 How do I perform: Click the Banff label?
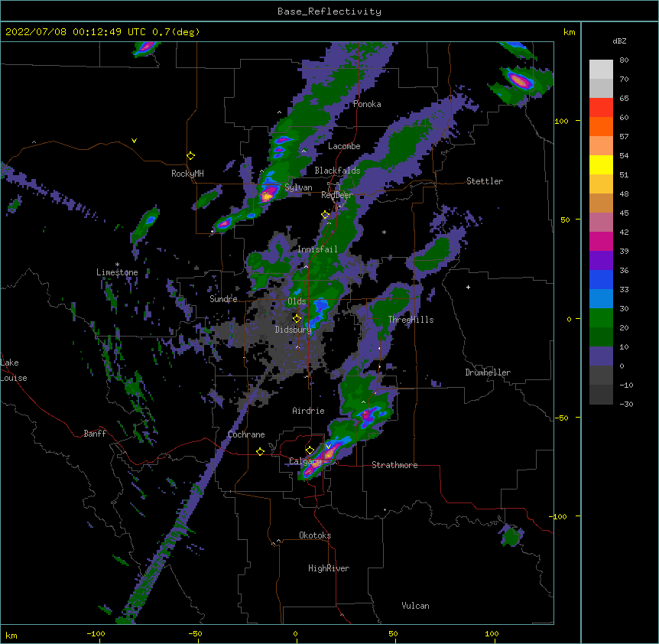click(x=95, y=434)
